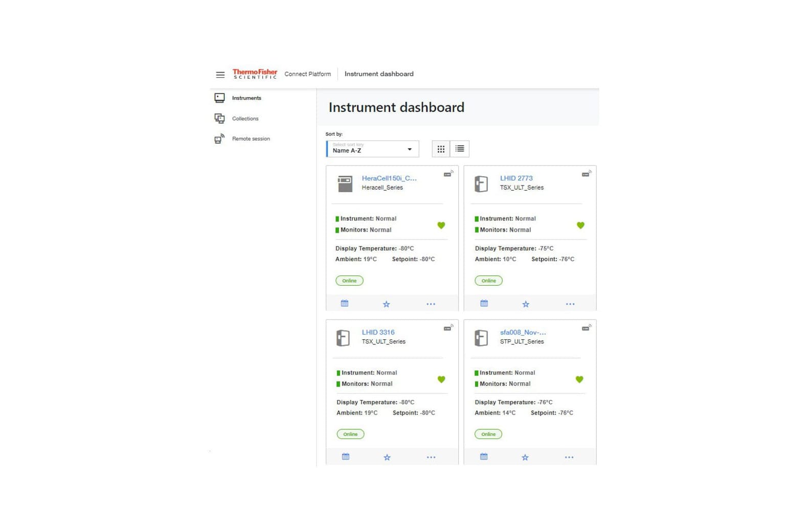Favorite the HeraCell150i card with star
Screen dimensions: 809x532
[387, 304]
